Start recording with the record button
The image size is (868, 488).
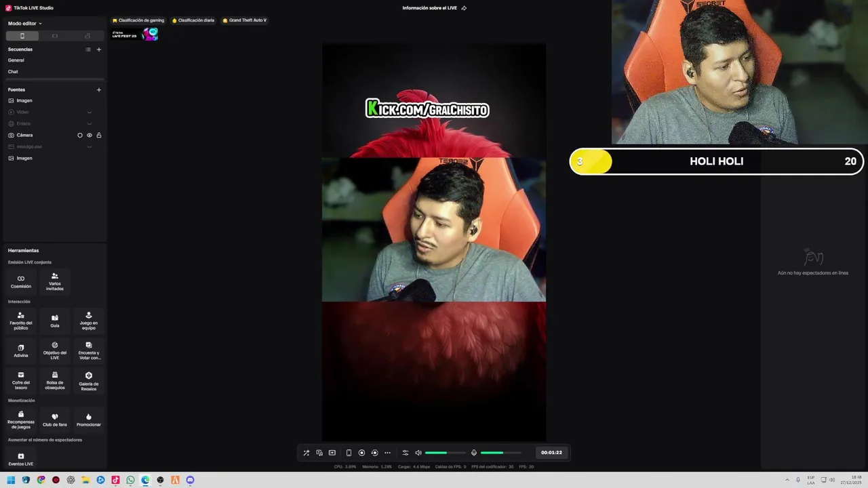point(361,453)
